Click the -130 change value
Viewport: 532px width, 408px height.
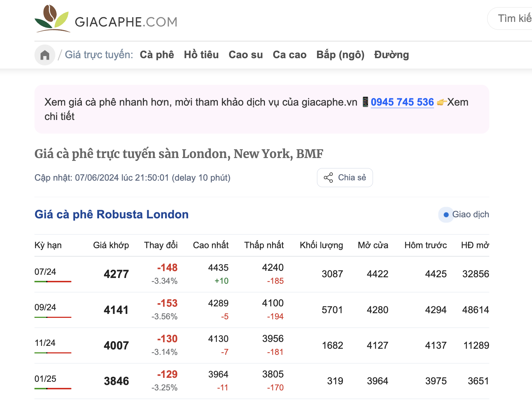click(x=167, y=339)
